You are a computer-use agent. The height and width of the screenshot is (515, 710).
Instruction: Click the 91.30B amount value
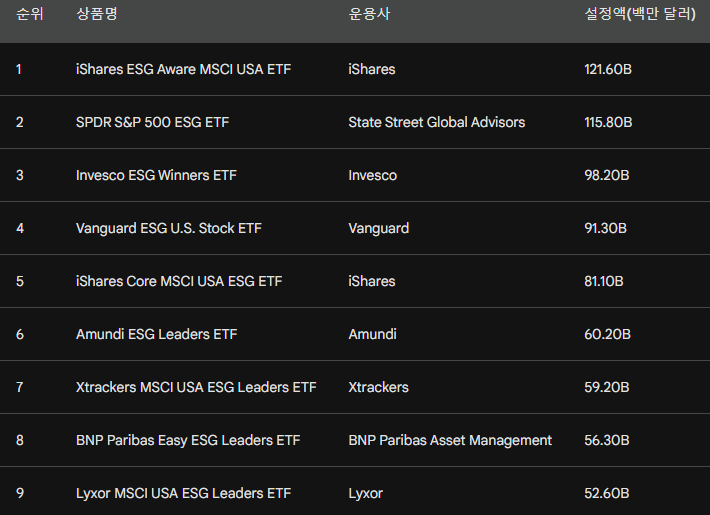(606, 228)
